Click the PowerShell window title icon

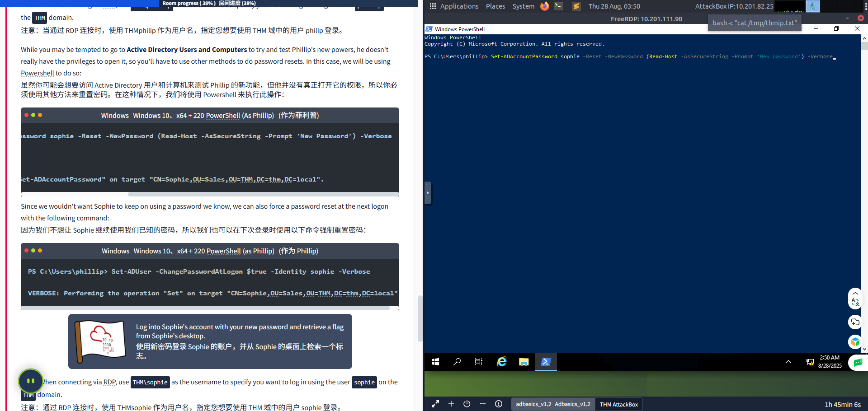pos(429,29)
